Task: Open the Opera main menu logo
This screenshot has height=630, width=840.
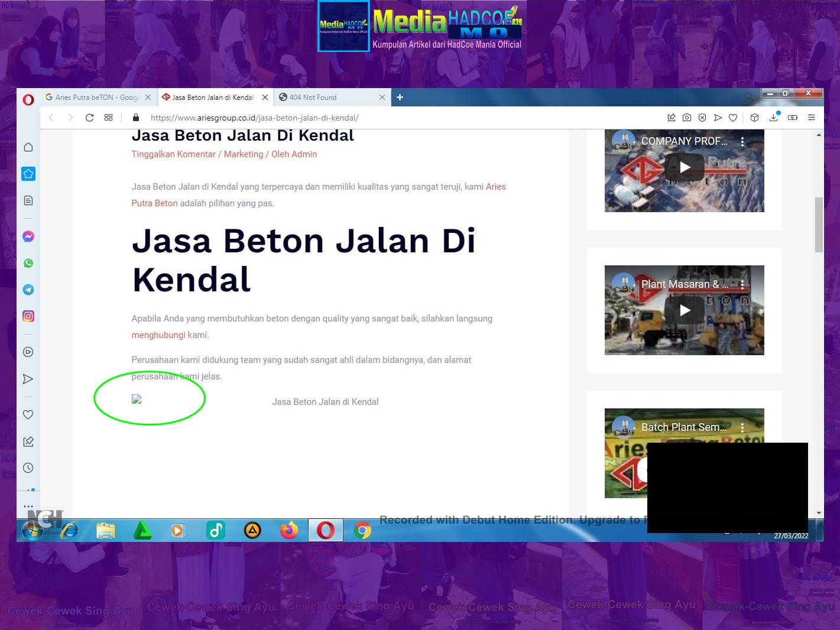Action: click(28, 99)
